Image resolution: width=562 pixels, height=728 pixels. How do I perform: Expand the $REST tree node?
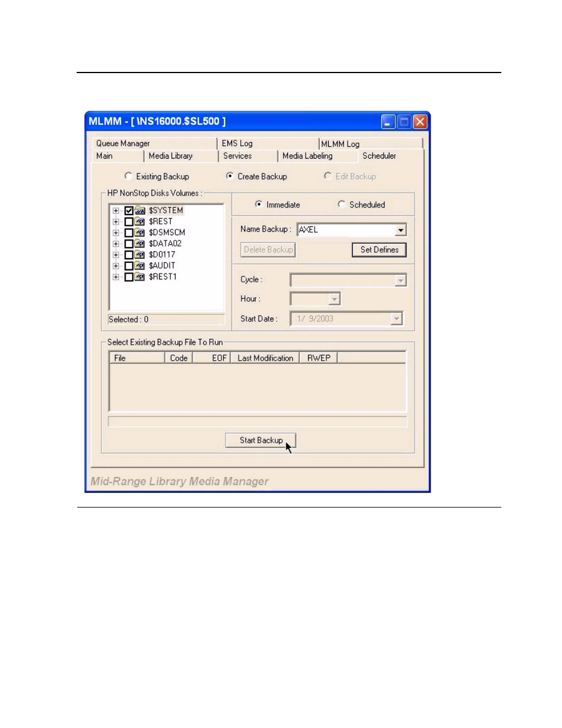[116, 222]
